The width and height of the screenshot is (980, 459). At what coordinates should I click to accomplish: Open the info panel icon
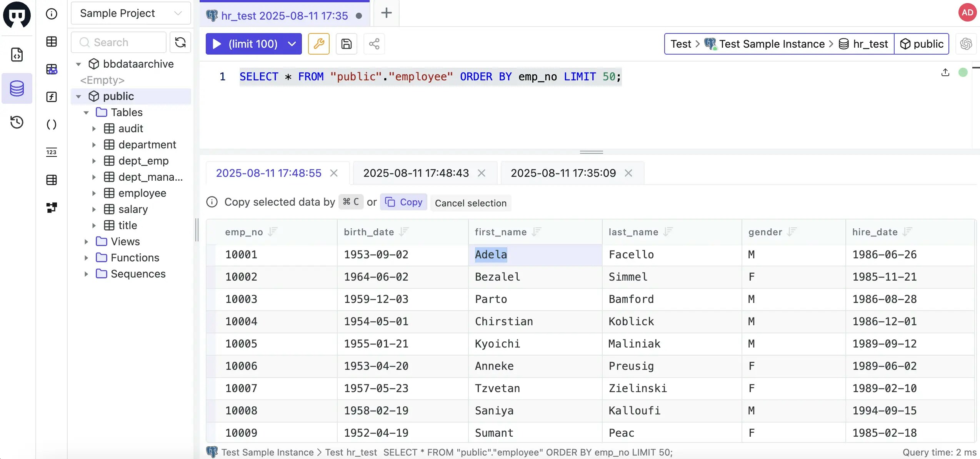[52, 14]
